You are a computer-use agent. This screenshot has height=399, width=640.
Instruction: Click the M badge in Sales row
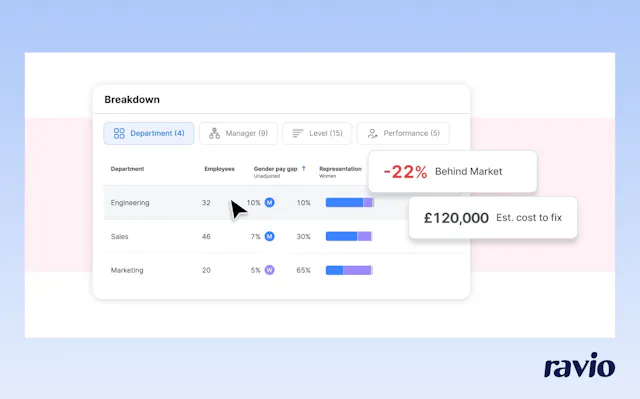(x=269, y=236)
